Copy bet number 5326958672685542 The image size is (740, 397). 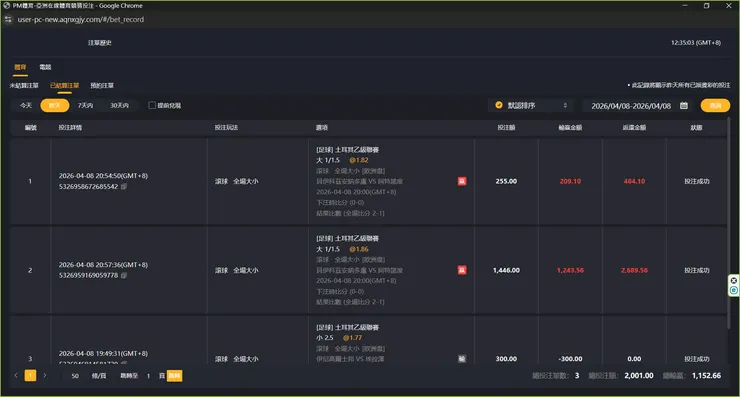pyautogui.click(x=124, y=186)
